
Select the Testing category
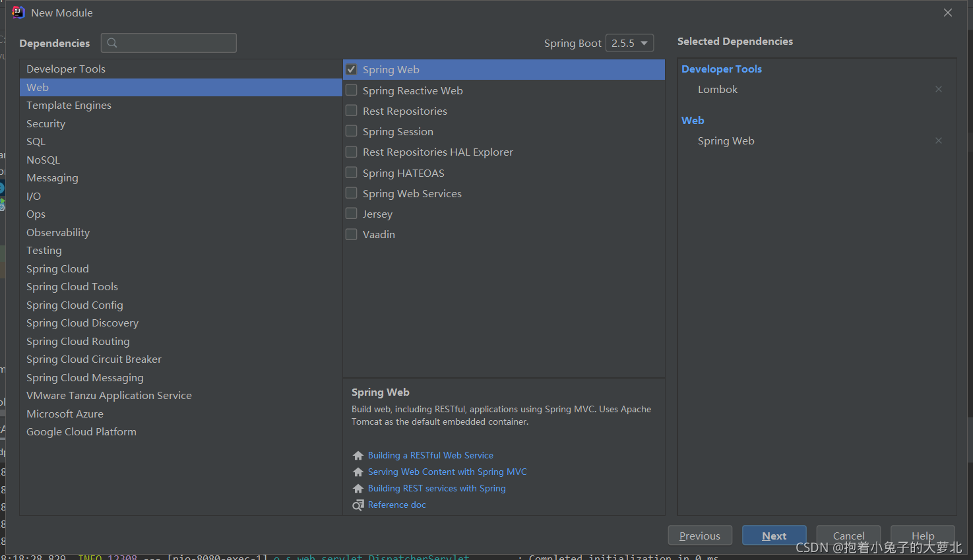pos(181,251)
